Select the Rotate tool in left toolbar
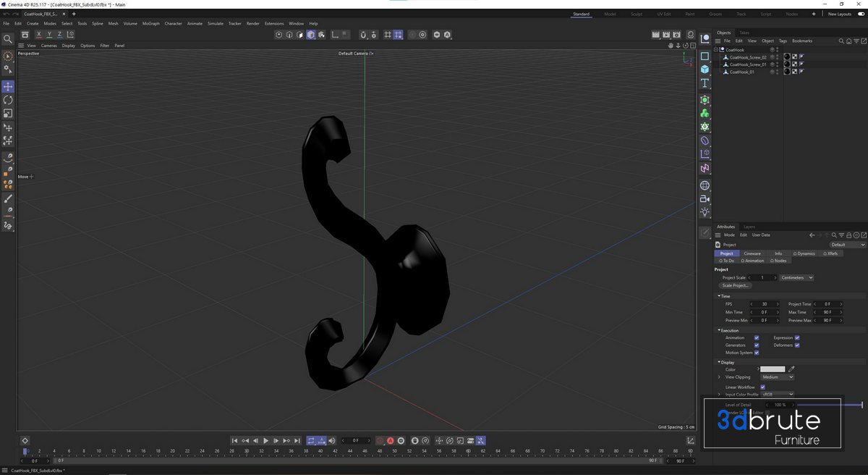 click(8, 100)
